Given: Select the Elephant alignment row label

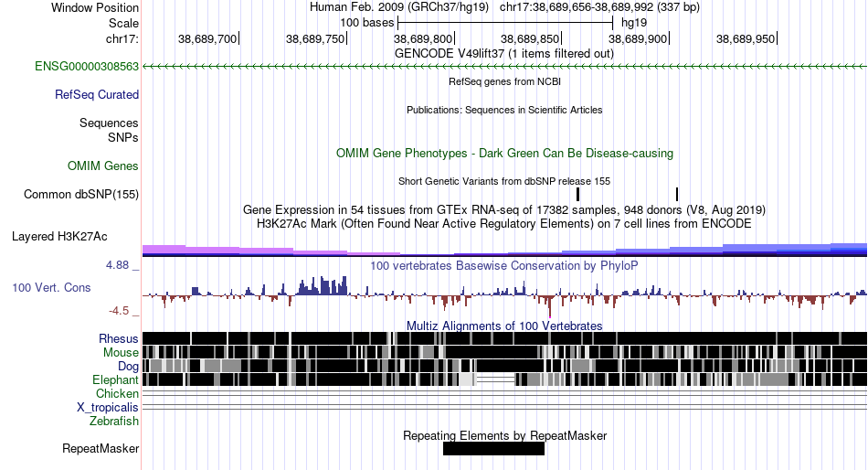Looking at the screenshot, I should click(115, 379).
